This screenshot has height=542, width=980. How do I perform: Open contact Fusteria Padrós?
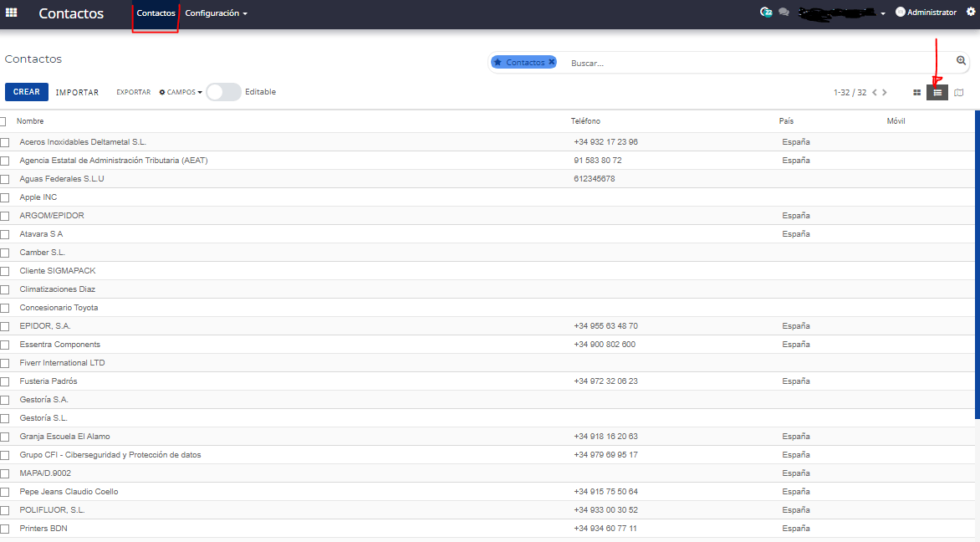[x=48, y=381]
